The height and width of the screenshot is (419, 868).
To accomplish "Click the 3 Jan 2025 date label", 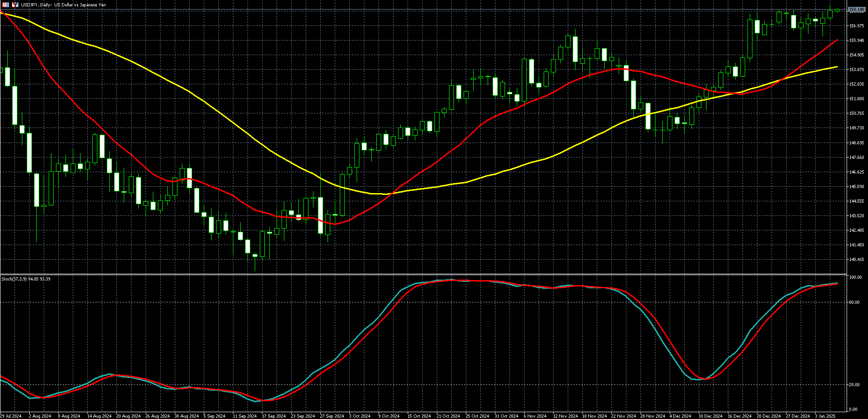I will (825, 416).
